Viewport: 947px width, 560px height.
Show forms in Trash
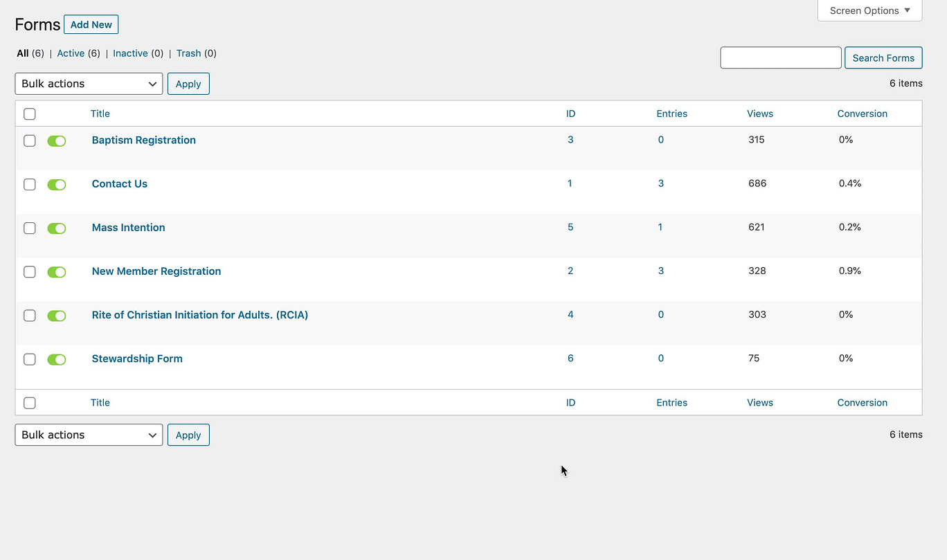coord(188,53)
